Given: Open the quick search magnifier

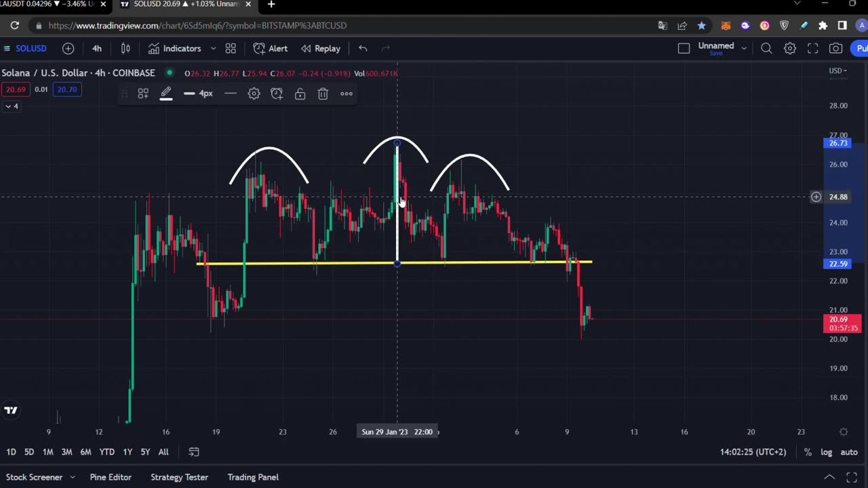Looking at the screenshot, I should tap(766, 49).
